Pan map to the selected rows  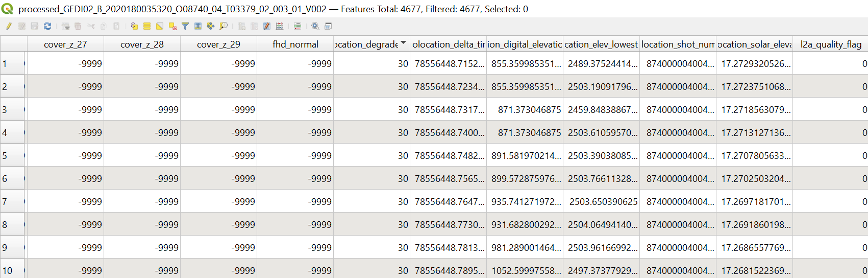click(x=210, y=26)
